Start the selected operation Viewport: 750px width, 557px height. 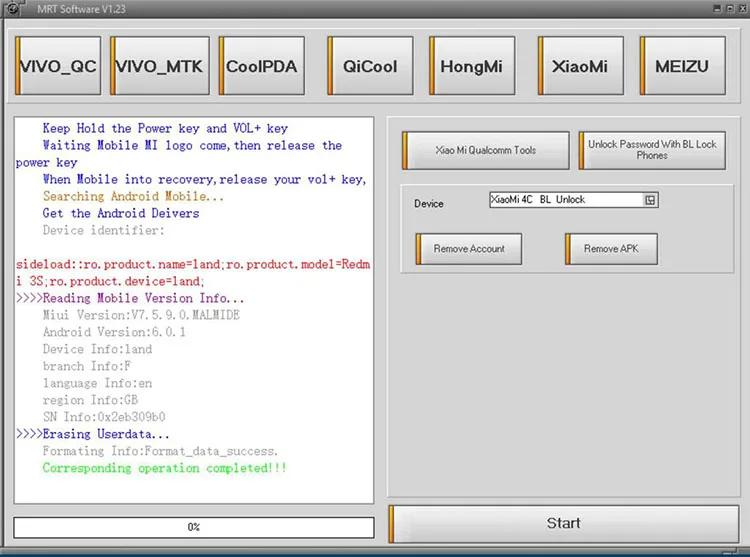(564, 524)
